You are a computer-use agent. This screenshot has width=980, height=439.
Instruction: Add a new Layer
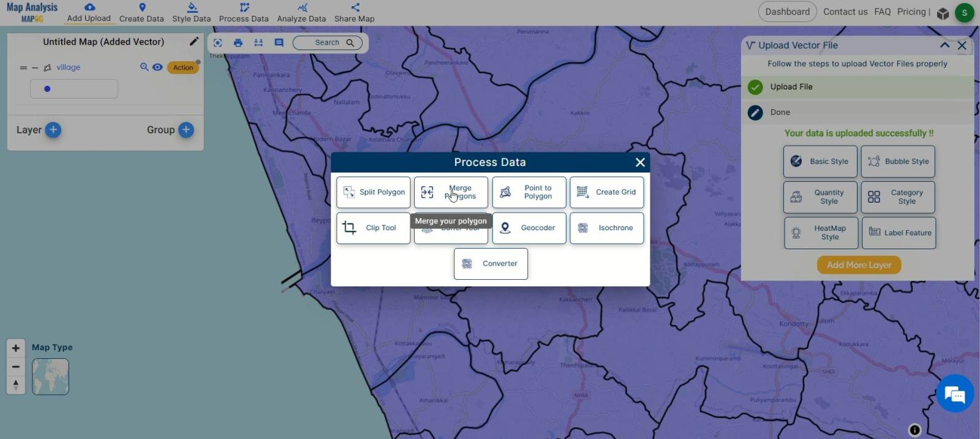coord(53,130)
